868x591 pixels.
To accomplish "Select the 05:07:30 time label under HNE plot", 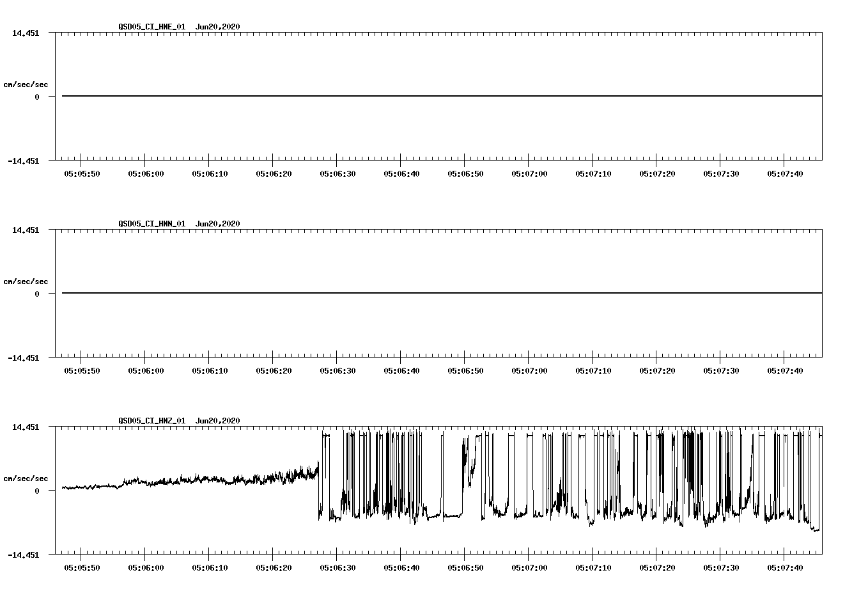I will click(721, 174).
